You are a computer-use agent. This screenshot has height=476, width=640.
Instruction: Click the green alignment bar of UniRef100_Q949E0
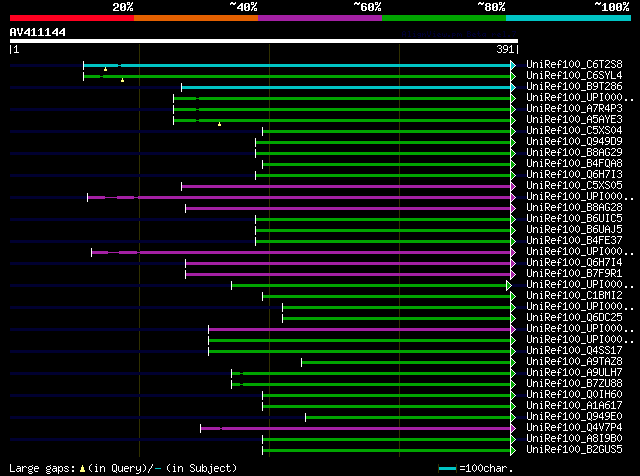point(408,418)
